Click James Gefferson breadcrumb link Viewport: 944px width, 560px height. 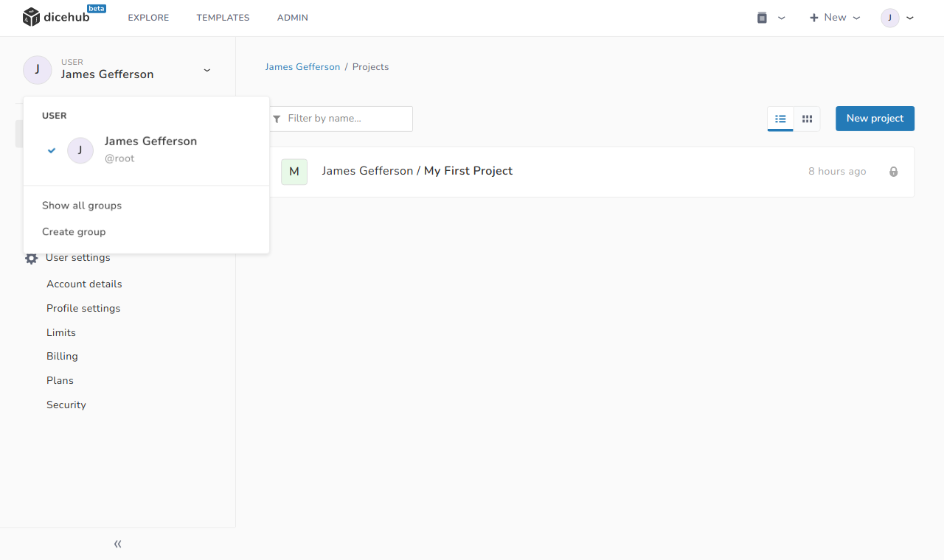[302, 67]
